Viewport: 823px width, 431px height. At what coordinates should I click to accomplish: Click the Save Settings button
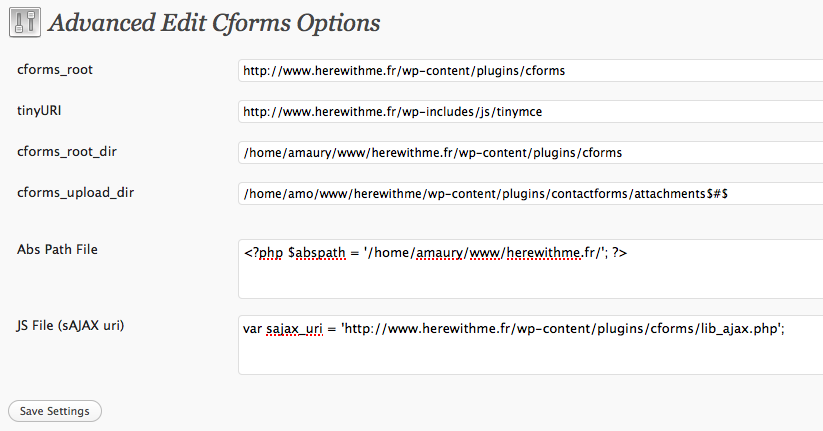click(55, 411)
